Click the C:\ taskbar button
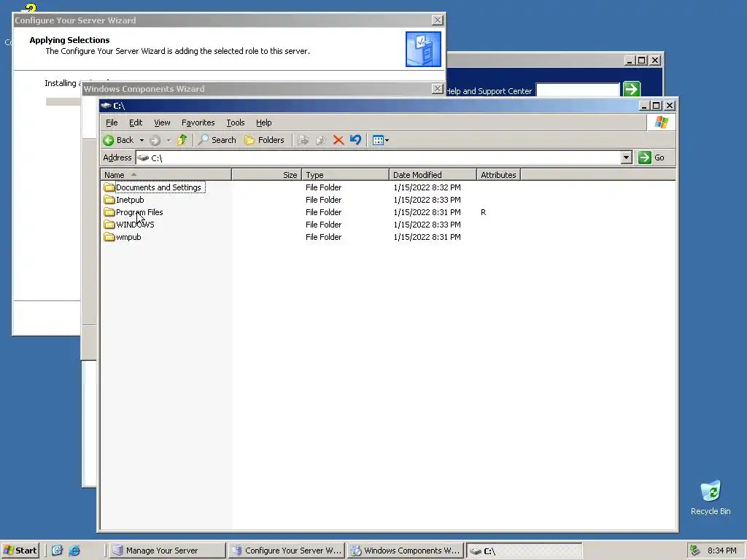This screenshot has width=747, height=560. click(524, 551)
